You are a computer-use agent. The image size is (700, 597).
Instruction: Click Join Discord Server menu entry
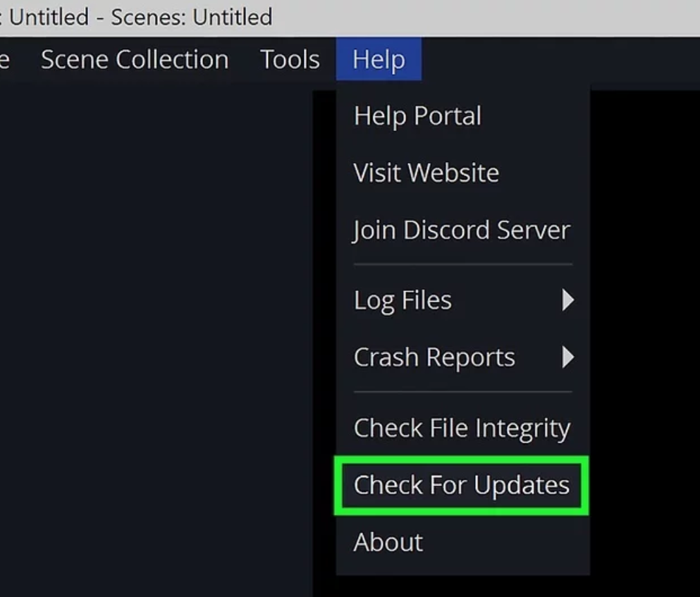(462, 229)
